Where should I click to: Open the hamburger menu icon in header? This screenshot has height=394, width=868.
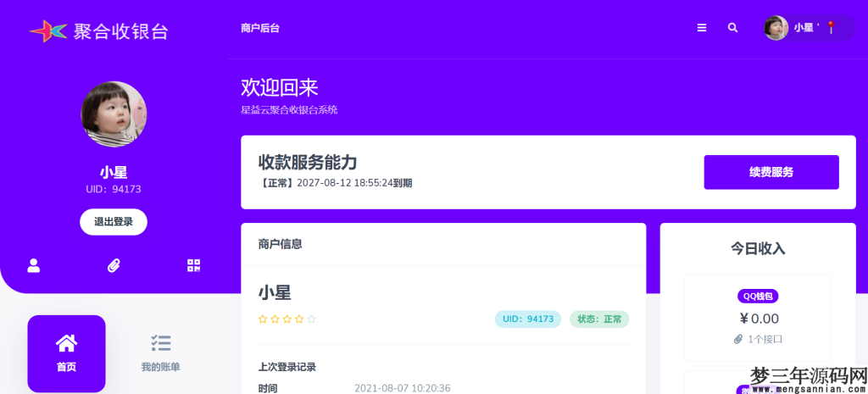pos(701,28)
